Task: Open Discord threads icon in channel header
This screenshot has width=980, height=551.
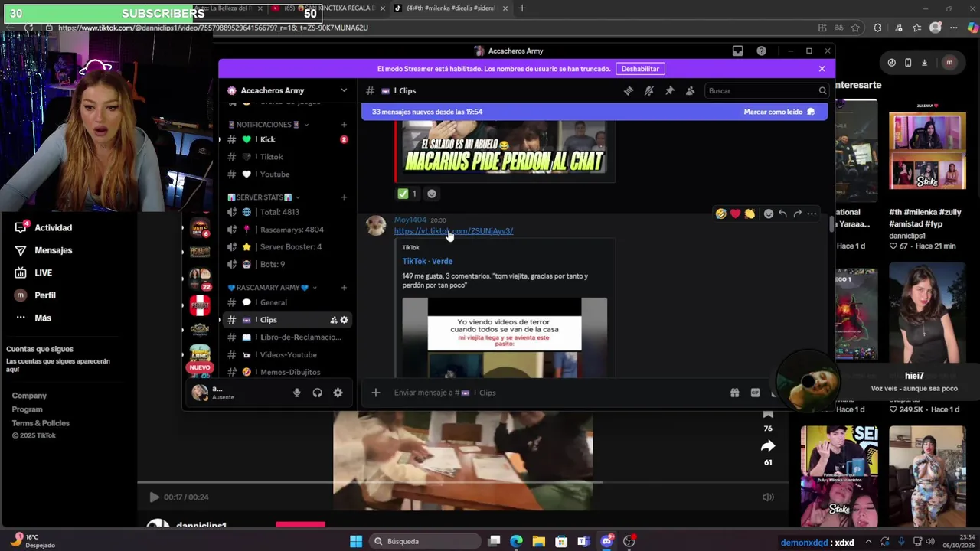Action: tap(628, 90)
